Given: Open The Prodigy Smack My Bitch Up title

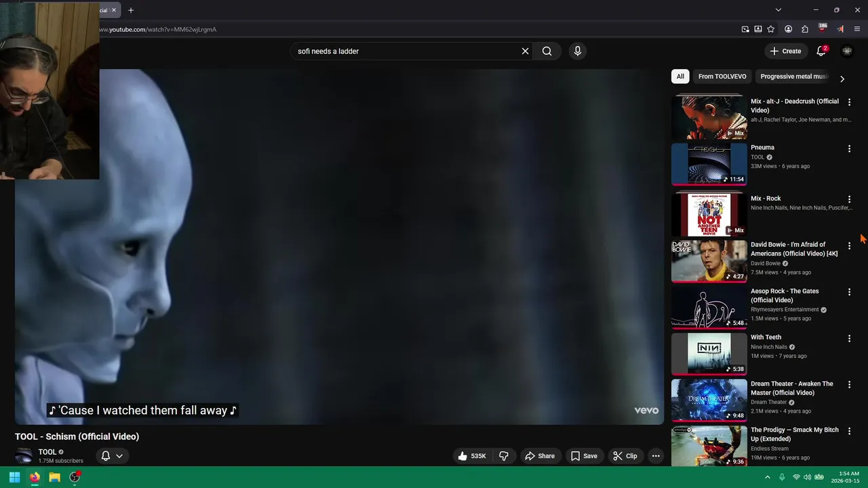Looking at the screenshot, I should click(x=795, y=434).
